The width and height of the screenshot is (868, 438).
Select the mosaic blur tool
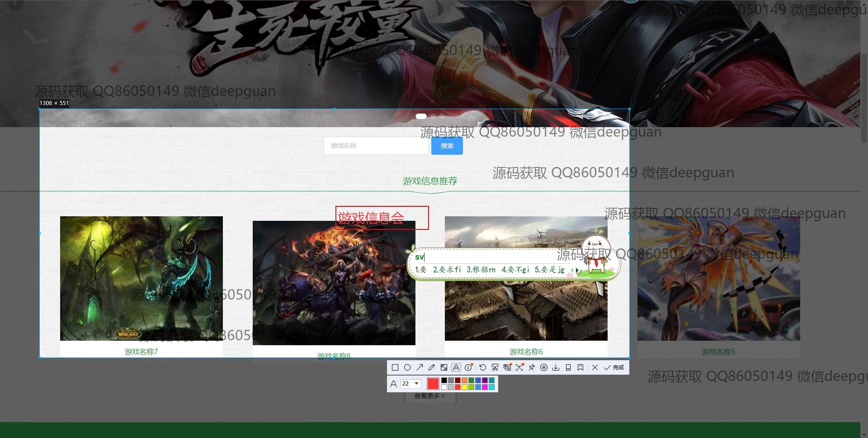tap(444, 367)
